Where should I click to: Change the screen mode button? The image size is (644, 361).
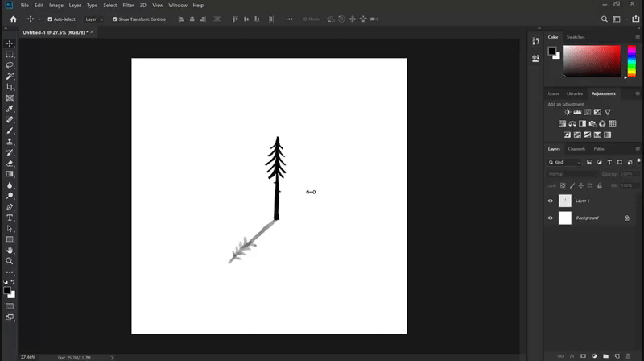coord(10,317)
